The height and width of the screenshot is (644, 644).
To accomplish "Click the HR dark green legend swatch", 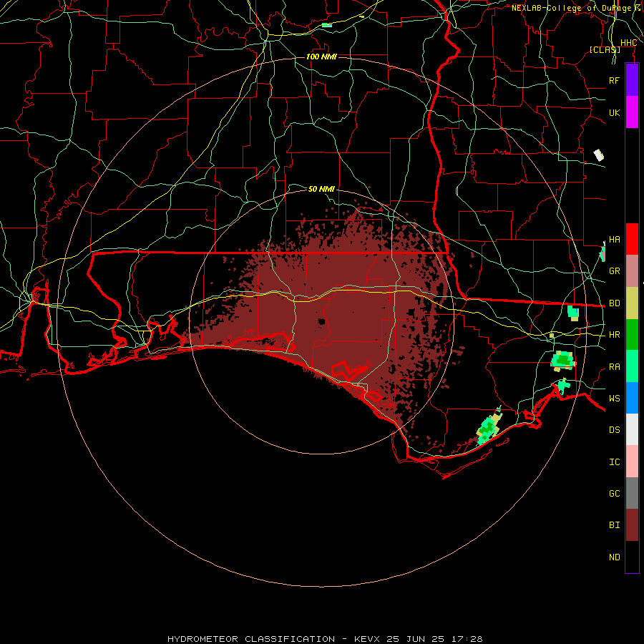I will (632, 335).
